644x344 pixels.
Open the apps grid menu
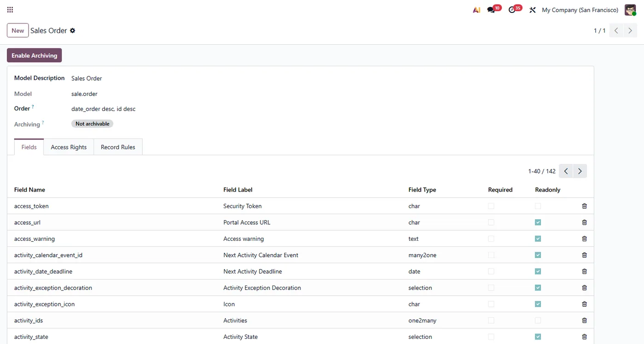tap(10, 10)
